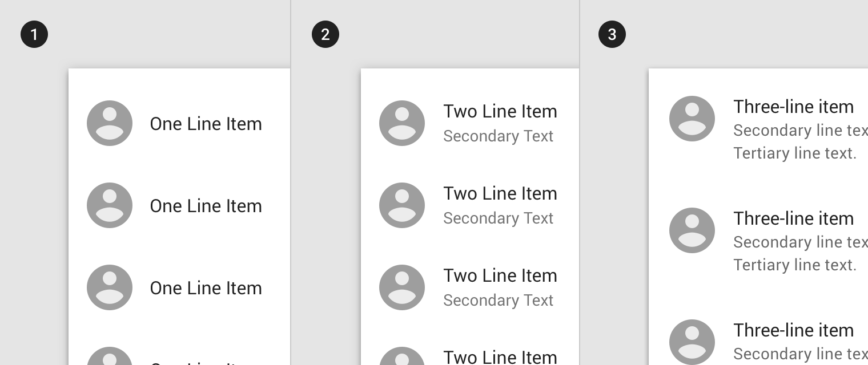The height and width of the screenshot is (365, 868).
Task: Click the avatar icon of second One Line Item
Action: [110, 205]
